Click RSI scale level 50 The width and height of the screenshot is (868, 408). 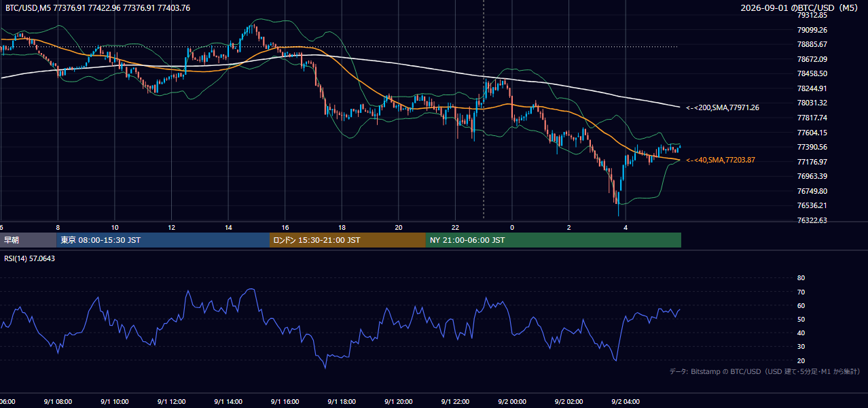pyautogui.click(x=801, y=319)
